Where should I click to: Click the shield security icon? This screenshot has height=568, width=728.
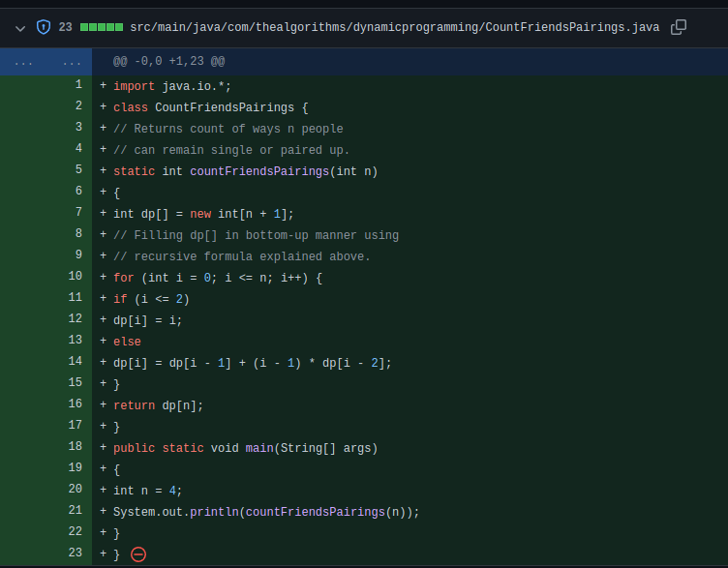click(x=44, y=27)
